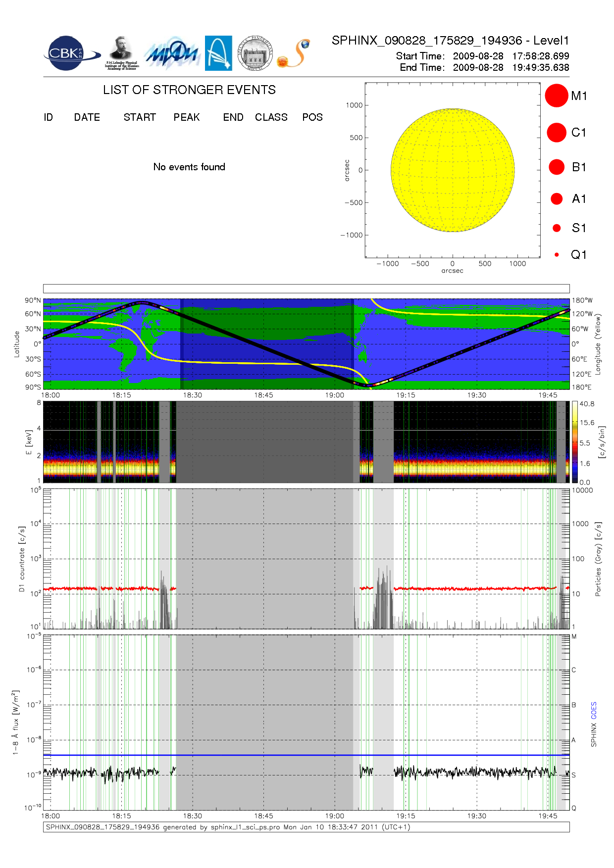Click the "No events found" message

coord(189,167)
